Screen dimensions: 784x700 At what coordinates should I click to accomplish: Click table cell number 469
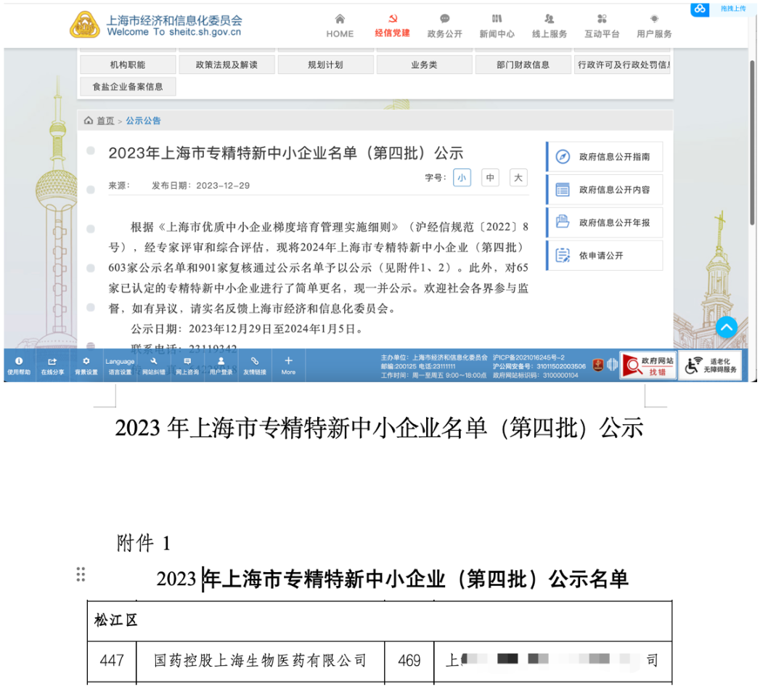409,661
